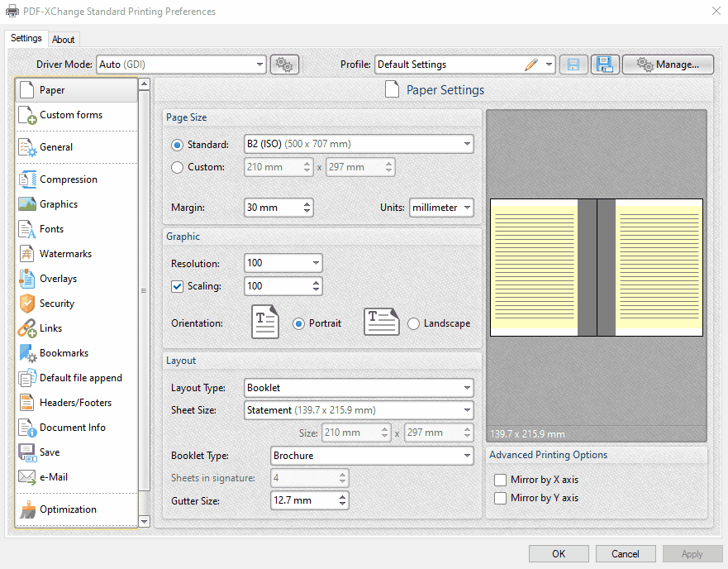Click the Manage button
The height and width of the screenshot is (569, 728).
point(668,64)
